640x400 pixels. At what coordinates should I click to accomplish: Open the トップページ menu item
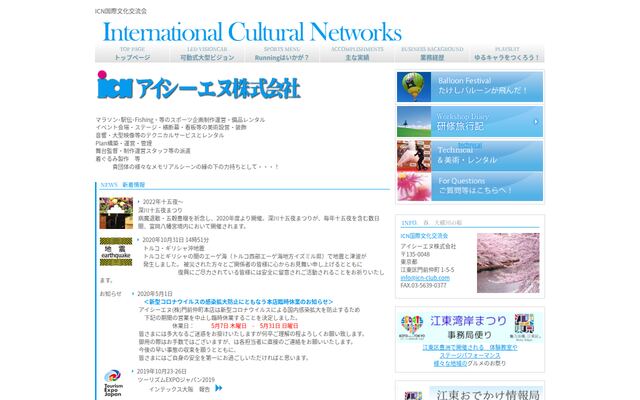[132, 53]
